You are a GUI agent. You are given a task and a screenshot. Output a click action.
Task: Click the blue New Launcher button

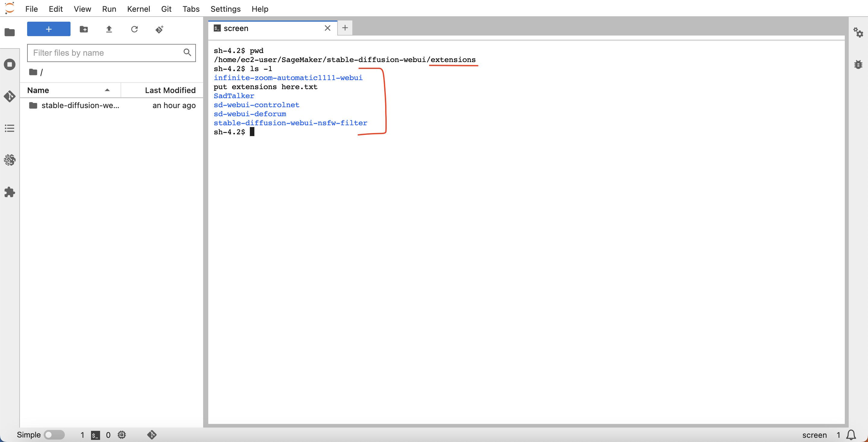pyautogui.click(x=49, y=29)
